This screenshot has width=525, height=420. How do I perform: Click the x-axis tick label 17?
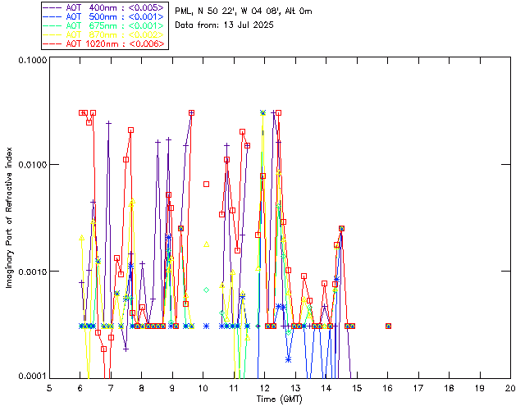click(x=418, y=388)
